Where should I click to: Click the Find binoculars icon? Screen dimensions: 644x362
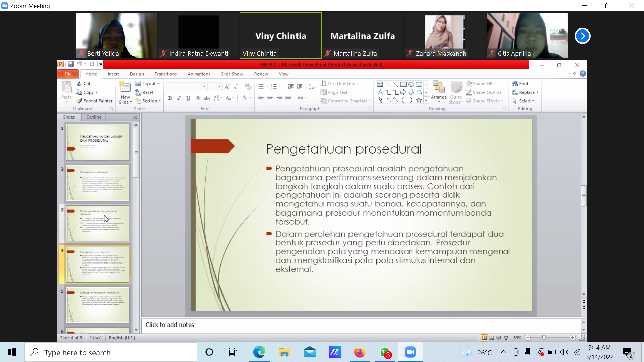515,84
